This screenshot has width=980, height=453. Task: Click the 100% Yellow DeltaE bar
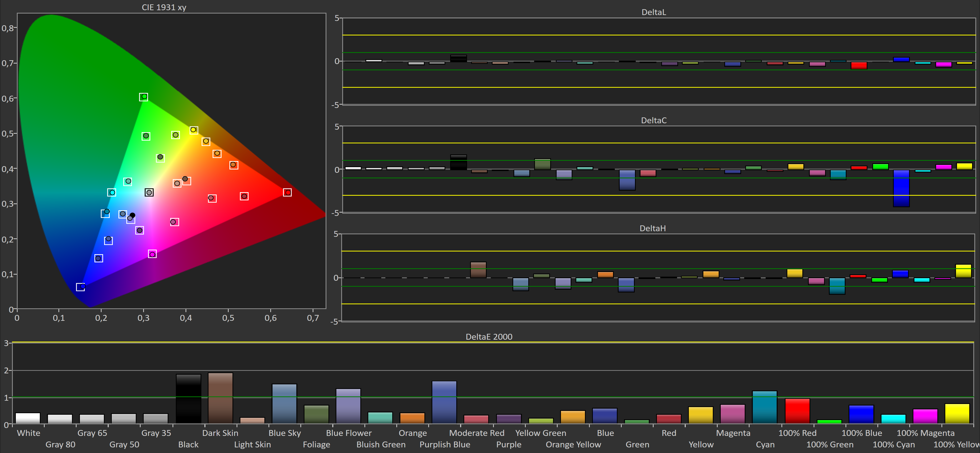coord(957,413)
